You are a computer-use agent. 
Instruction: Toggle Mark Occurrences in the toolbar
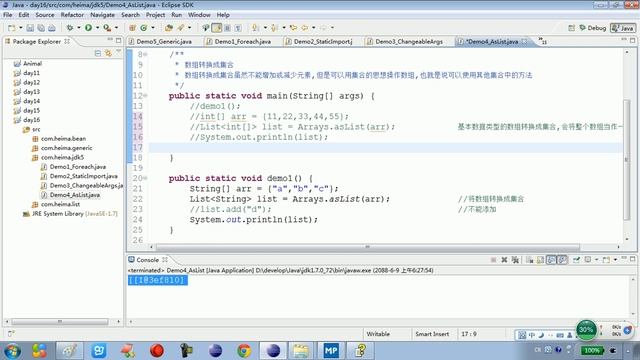point(217,28)
